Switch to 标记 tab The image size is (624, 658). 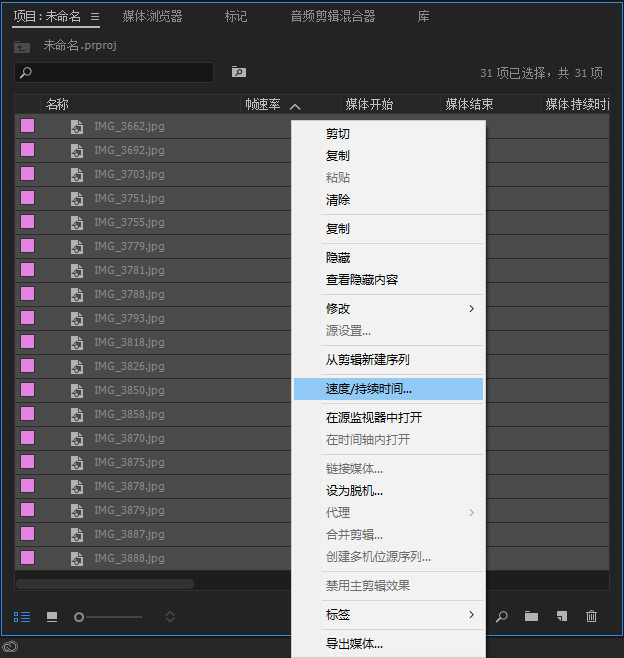coord(236,17)
